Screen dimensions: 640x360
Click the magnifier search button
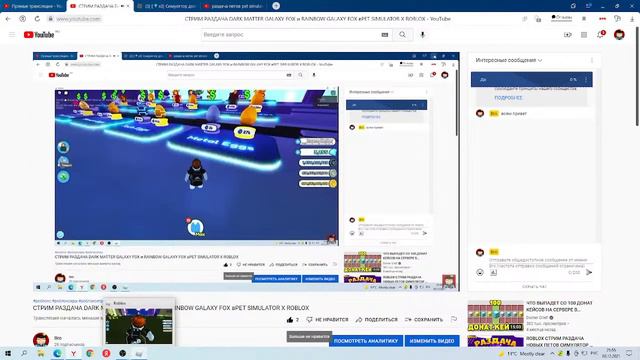coord(402,35)
